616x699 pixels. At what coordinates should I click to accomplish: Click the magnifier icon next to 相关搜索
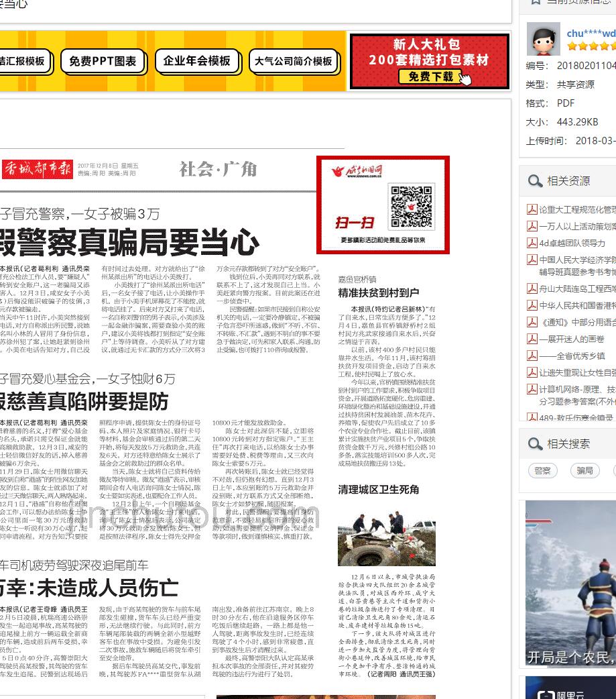click(x=535, y=443)
